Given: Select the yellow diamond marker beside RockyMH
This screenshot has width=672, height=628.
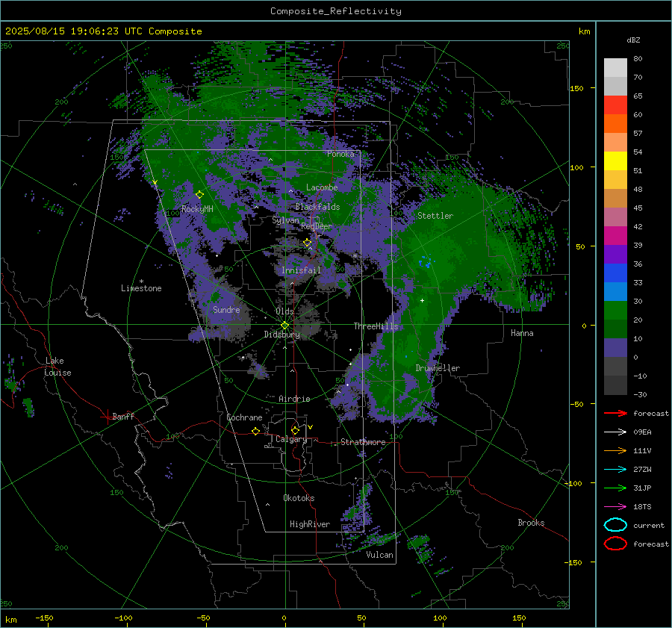Looking at the screenshot, I should [x=199, y=195].
